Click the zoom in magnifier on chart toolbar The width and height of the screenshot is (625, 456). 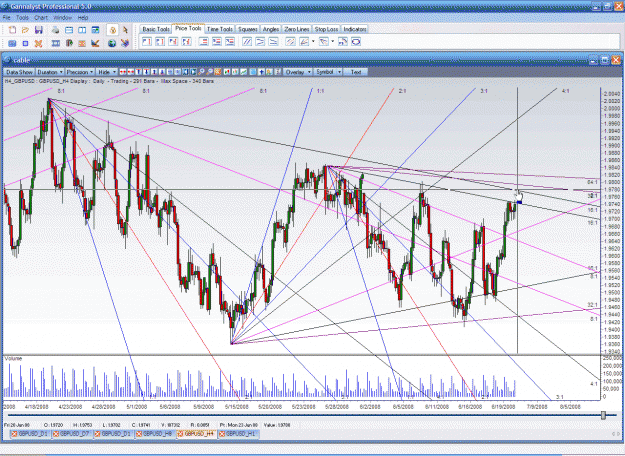pos(201,72)
